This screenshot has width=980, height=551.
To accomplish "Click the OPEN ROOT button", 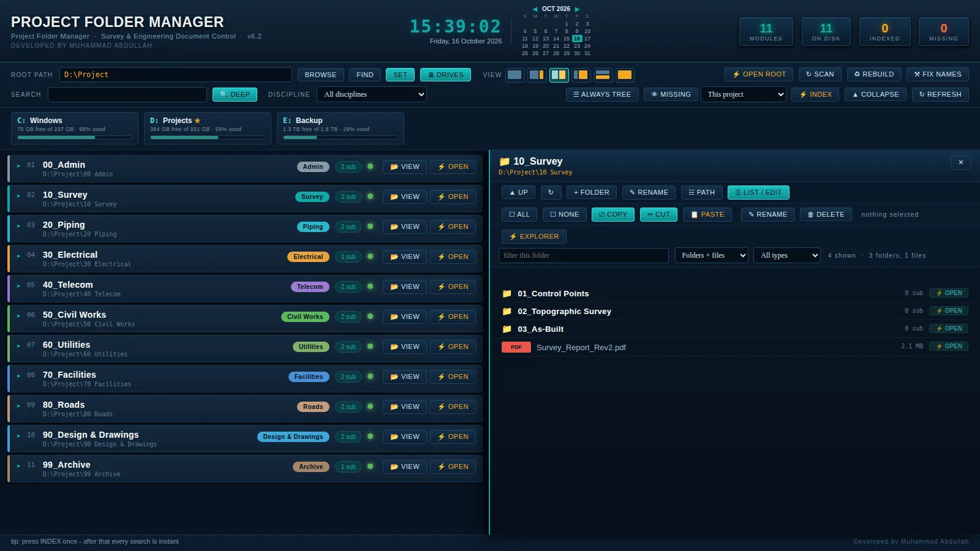I will coord(759,74).
